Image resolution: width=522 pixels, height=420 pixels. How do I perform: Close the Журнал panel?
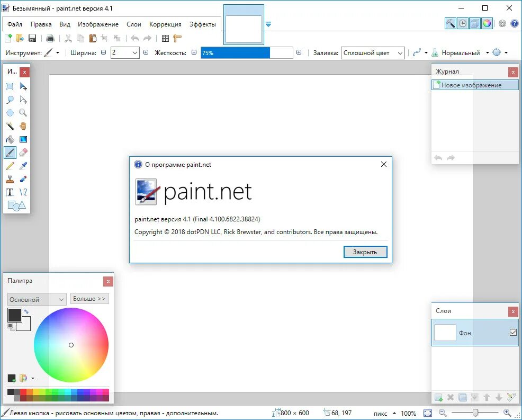(x=513, y=72)
